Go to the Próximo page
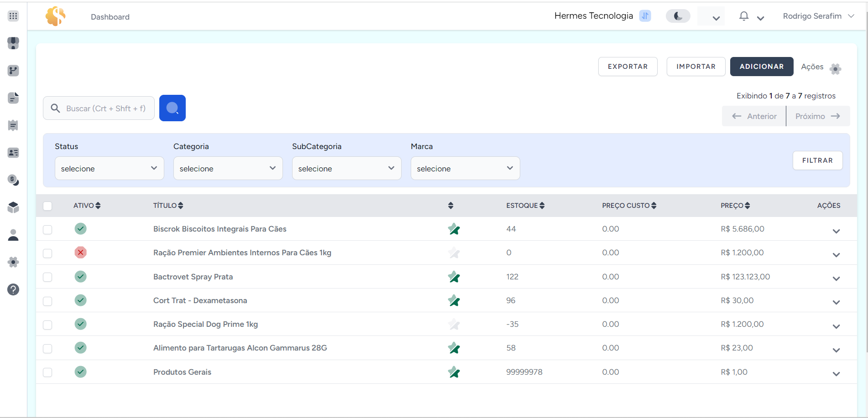This screenshot has width=868, height=418. pos(818,116)
